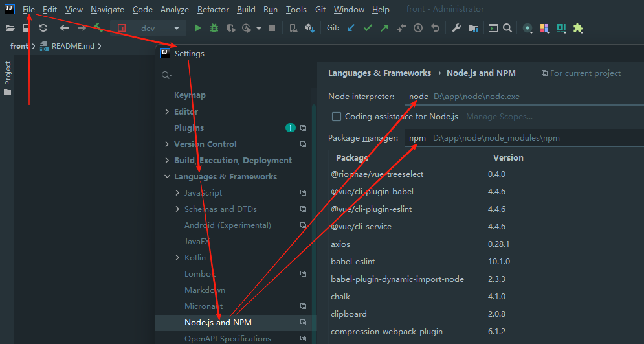Expand the JavaScript settings node
Viewport: 644px width, 344px height.
[177, 193]
